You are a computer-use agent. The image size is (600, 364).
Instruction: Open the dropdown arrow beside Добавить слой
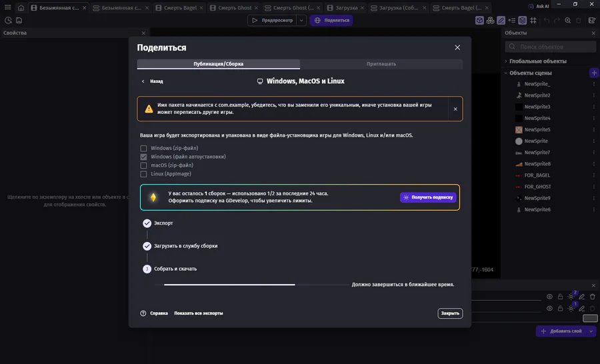point(591,331)
